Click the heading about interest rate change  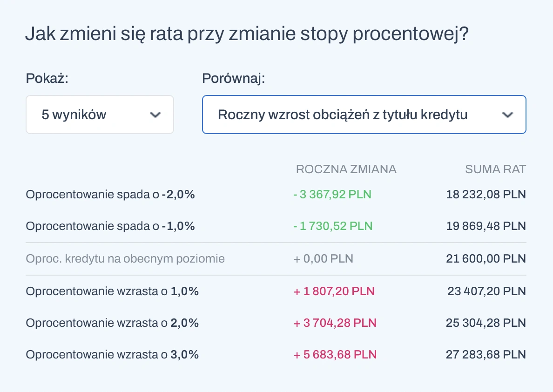(246, 34)
